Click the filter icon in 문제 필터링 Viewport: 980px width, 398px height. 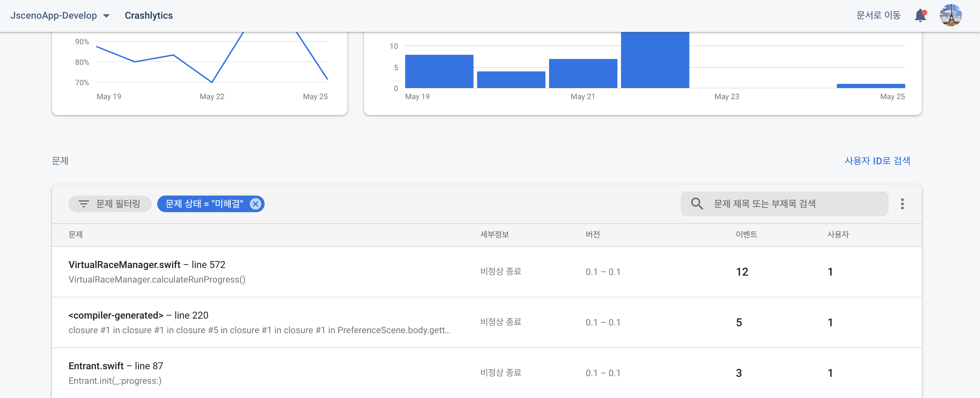click(84, 204)
